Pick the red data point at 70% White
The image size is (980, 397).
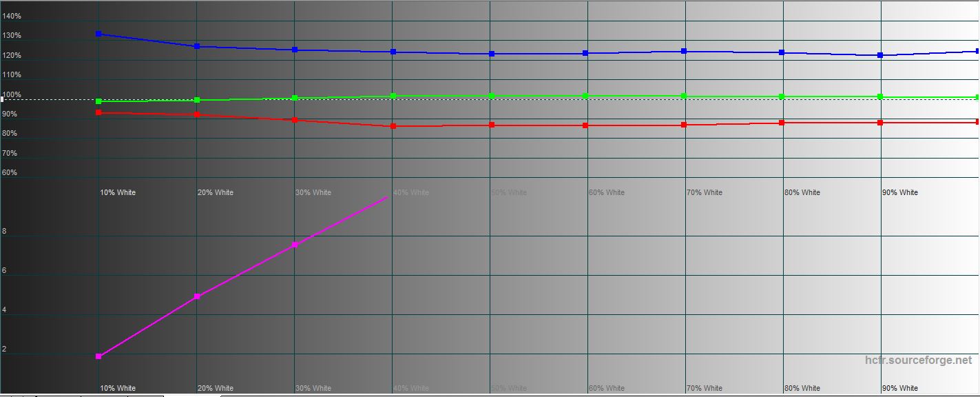pos(684,125)
